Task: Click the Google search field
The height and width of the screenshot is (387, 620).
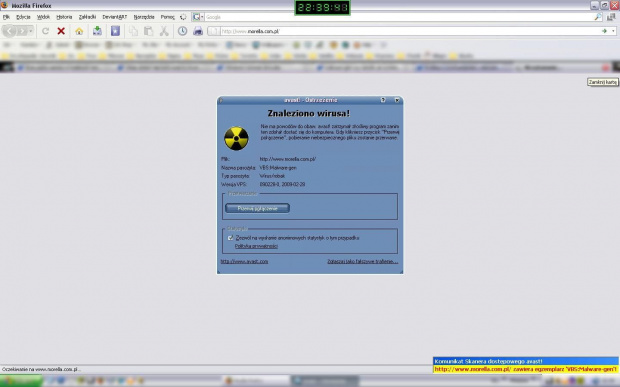Action: (x=399, y=17)
